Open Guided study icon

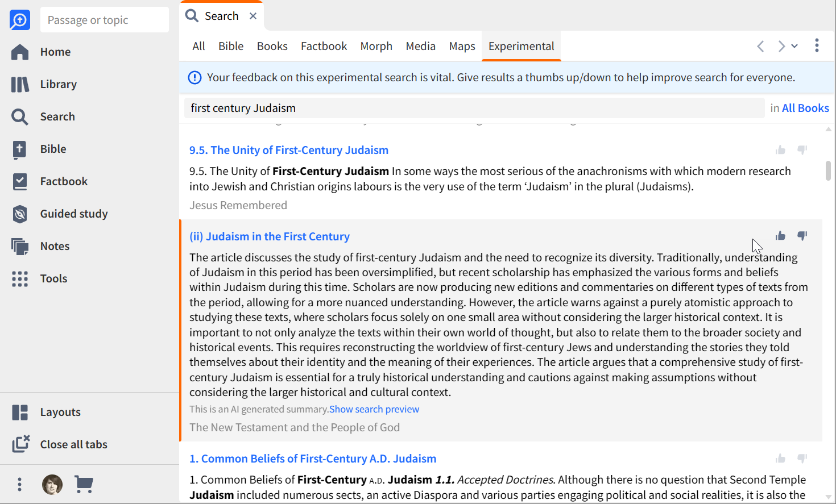tap(20, 214)
